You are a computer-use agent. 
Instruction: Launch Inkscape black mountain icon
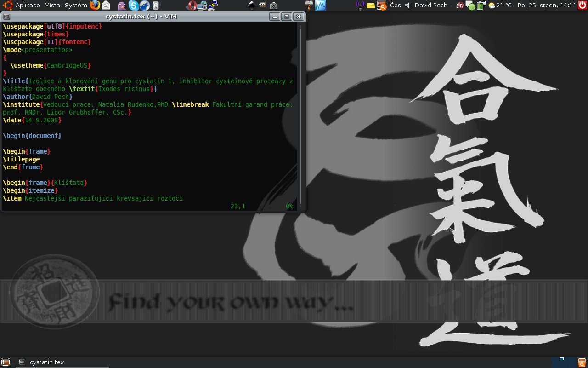[x=252, y=6]
